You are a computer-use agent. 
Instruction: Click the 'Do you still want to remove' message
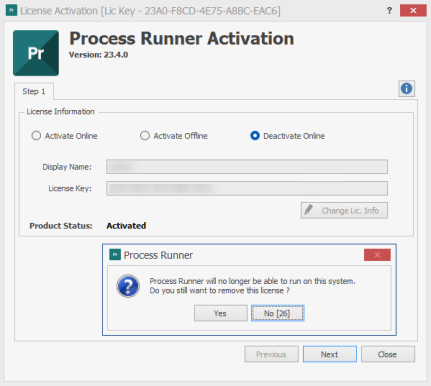coord(219,291)
